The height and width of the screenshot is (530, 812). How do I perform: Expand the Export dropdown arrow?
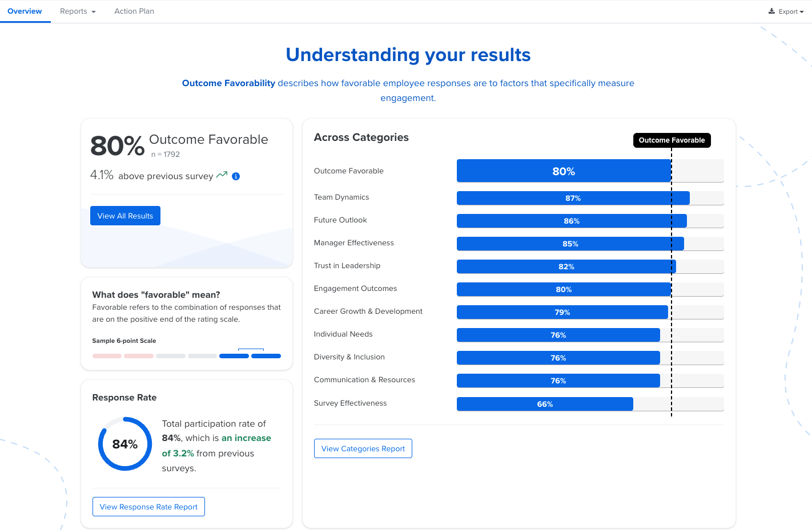coord(802,12)
